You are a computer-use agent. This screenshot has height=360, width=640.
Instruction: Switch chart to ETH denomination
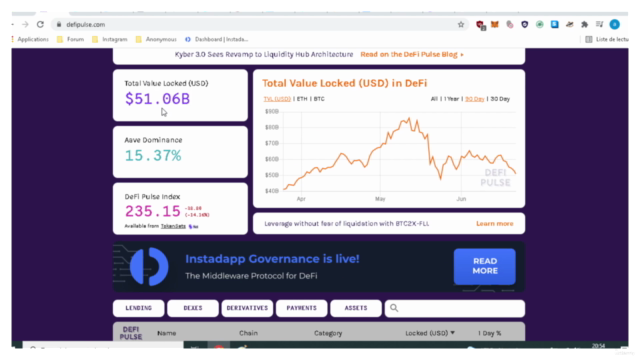pyautogui.click(x=302, y=99)
